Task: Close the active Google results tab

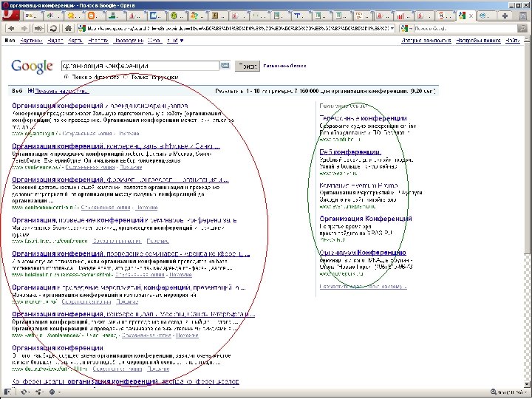Action: pos(471,16)
